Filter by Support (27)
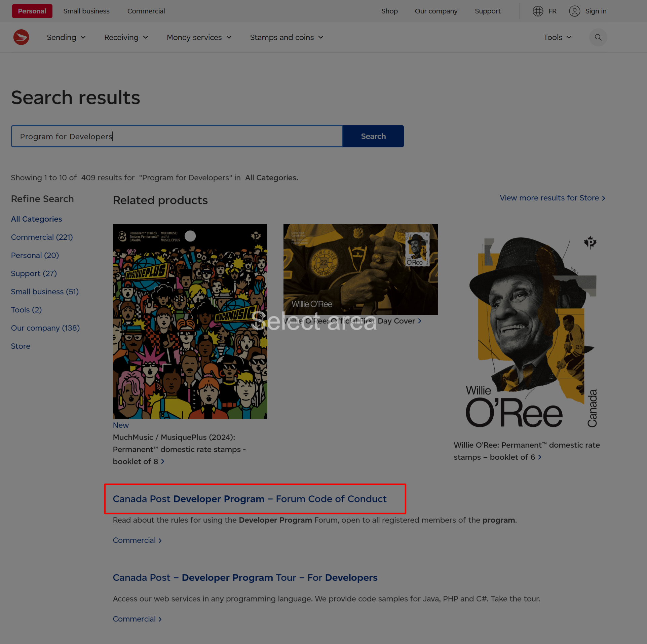 [34, 273]
